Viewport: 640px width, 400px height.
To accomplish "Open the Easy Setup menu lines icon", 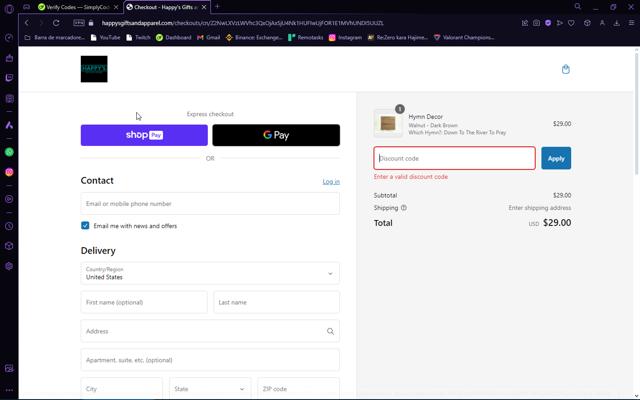I will pos(631,23).
